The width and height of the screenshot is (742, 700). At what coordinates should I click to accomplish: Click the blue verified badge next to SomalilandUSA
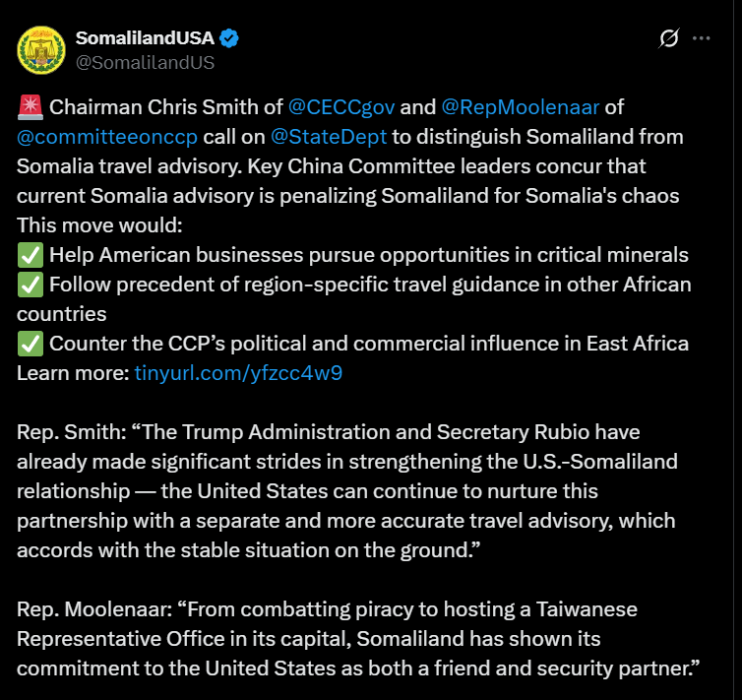tap(229, 38)
